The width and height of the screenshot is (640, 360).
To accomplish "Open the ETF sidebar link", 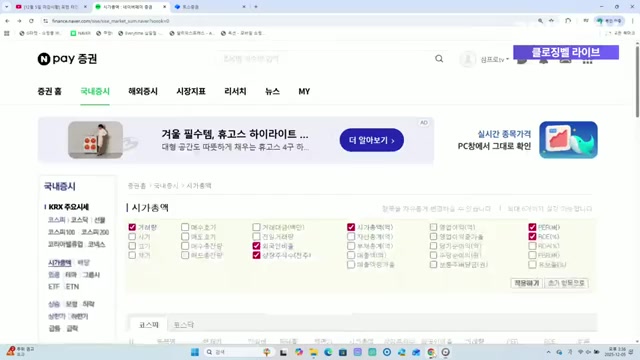I will (54, 287).
